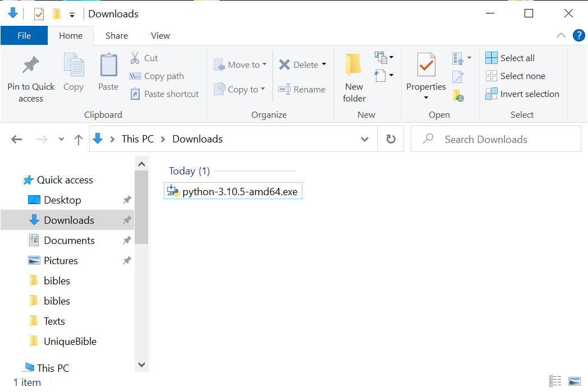Click Copy path in Clipboard group
The height and width of the screenshot is (392, 588).
click(x=157, y=76)
